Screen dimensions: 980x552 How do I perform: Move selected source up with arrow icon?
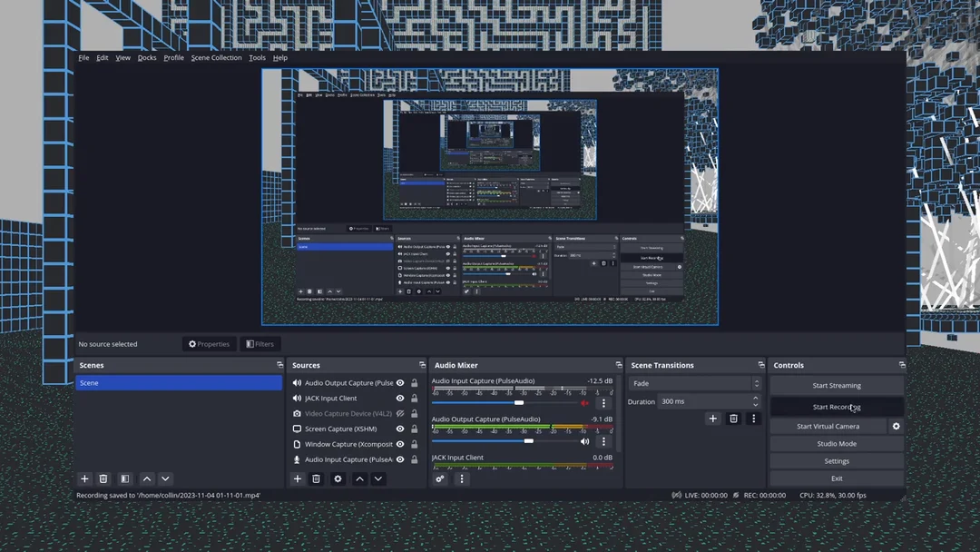pyautogui.click(x=359, y=478)
